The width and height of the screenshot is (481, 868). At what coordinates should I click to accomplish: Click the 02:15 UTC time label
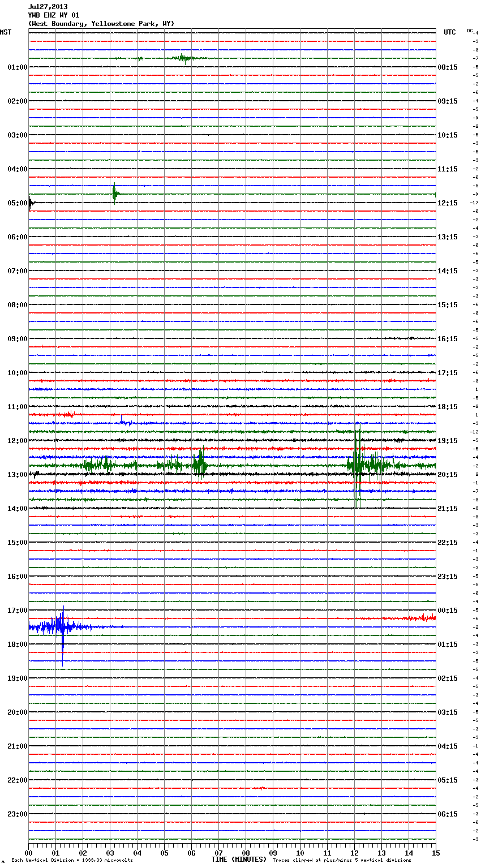pos(448,678)
